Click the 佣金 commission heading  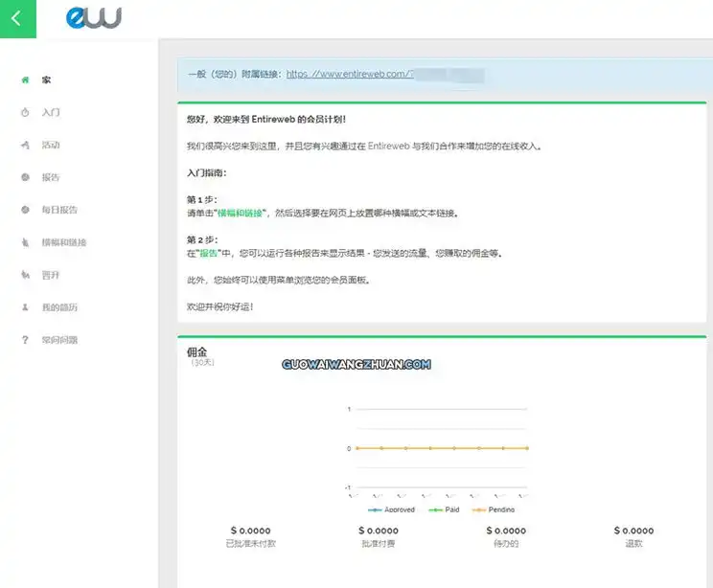point(196,352)
